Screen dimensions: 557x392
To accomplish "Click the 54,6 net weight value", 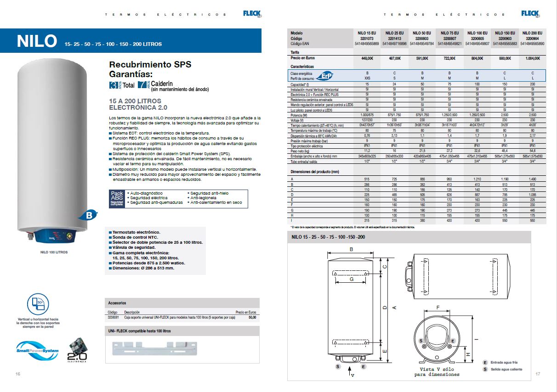I will coord(532,151).
